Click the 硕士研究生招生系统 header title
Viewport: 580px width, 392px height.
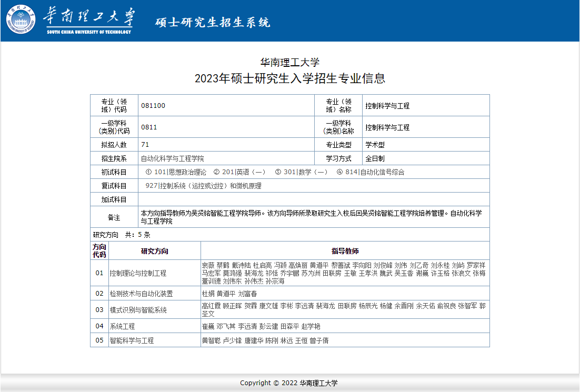[213, 22]
